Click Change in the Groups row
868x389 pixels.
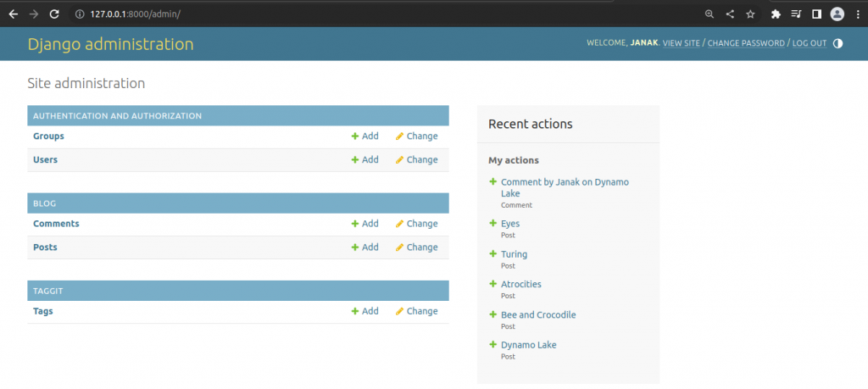pyautogui.click(x=416, y=136)
